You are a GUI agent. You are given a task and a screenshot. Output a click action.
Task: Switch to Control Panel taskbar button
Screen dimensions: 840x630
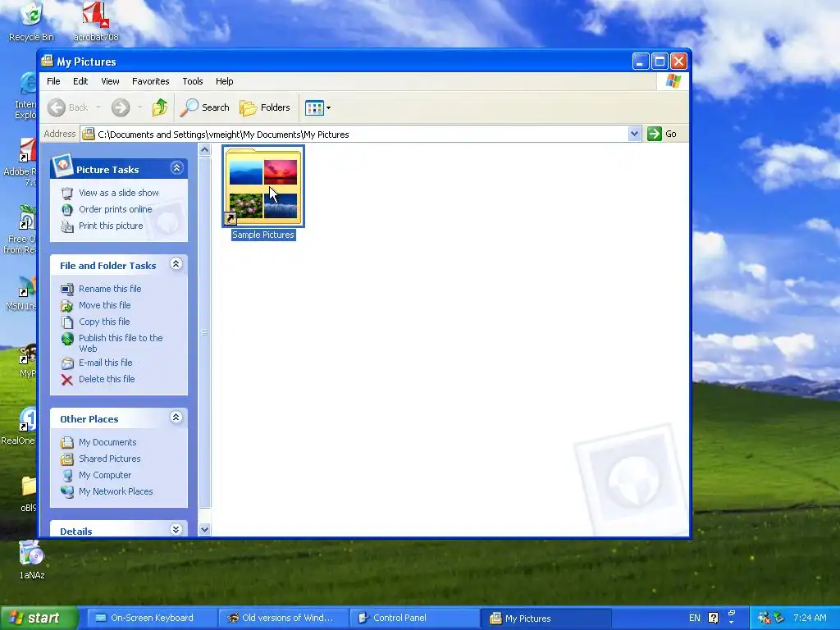point(414,619)
